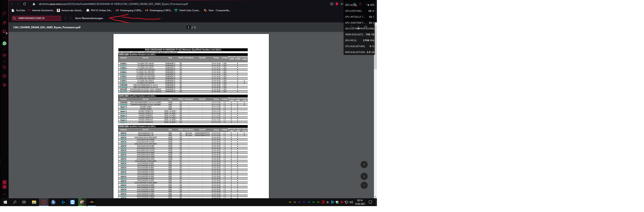
Task: Click the fit-to-page button
Action: click(x=364, y=164)
